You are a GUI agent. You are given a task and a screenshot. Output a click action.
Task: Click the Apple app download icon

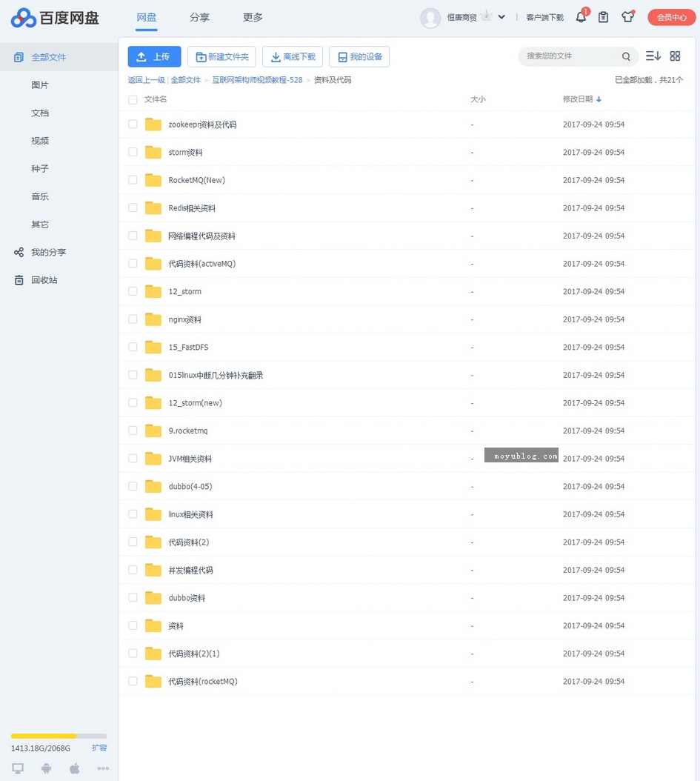click(74, 768)
